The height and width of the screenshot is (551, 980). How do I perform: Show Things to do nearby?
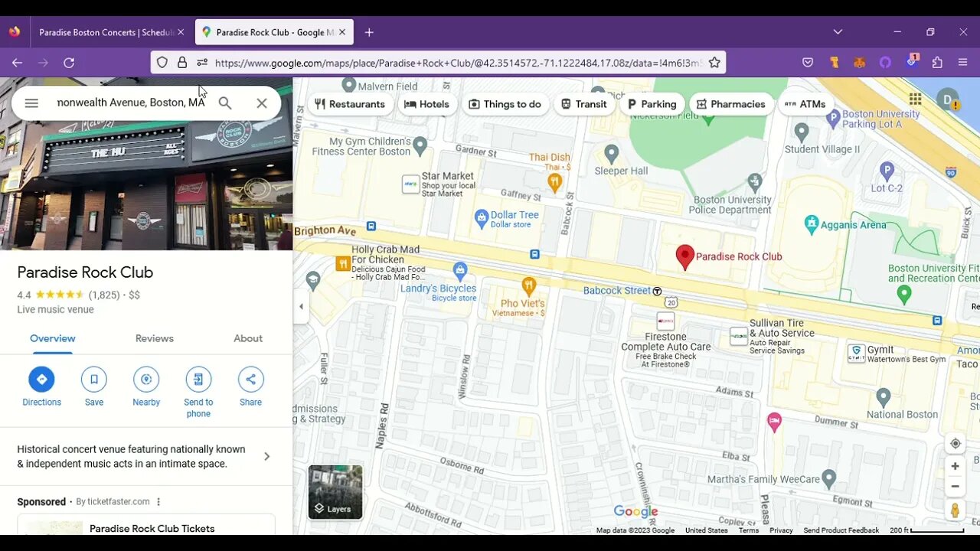(x=505, y=104)
